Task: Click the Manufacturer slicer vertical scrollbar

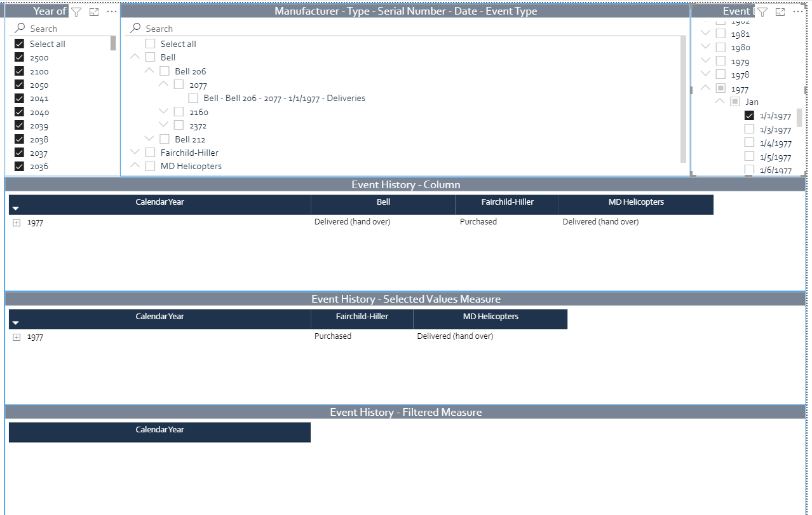Action: tap(683, 99)
